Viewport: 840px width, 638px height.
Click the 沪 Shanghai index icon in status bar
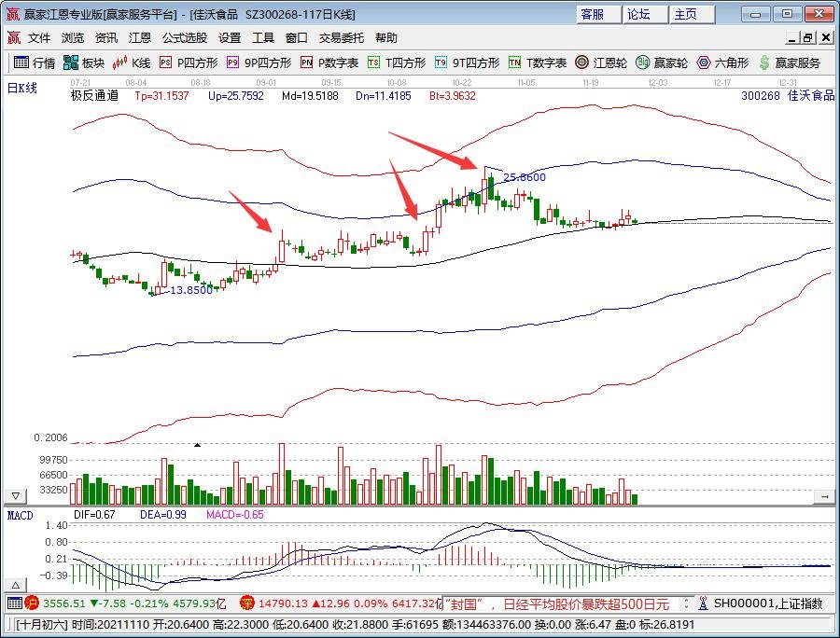point(32,603)
